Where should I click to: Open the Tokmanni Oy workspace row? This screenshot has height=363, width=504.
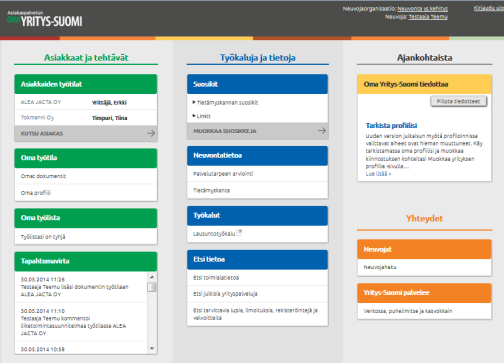(x=86, y=118)
